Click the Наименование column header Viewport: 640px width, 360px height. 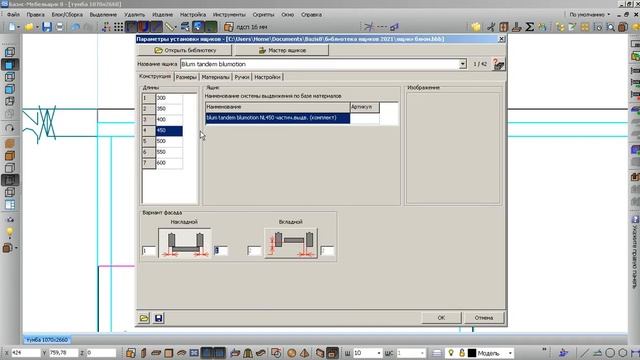(278, 107)
